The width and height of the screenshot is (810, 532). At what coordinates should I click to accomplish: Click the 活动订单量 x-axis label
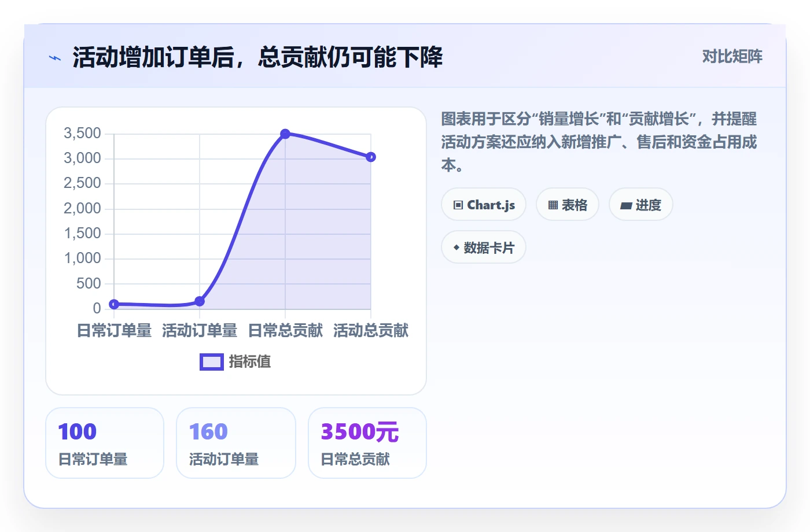click(200, 331)
